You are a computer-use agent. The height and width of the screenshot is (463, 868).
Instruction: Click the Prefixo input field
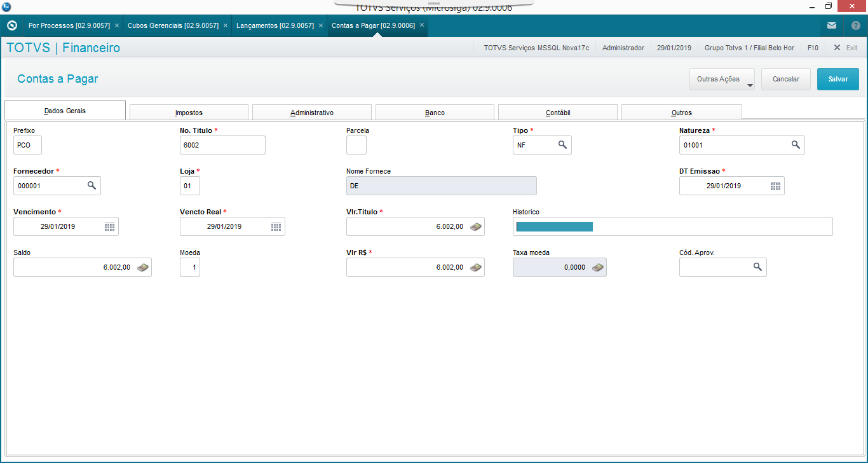tap(27, 145)
